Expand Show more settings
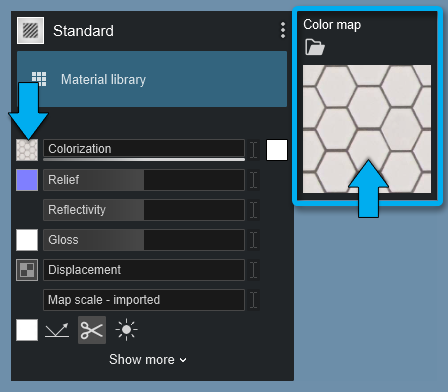The width and height of the screenshot is (448, 392). click(x=148, y=360)
